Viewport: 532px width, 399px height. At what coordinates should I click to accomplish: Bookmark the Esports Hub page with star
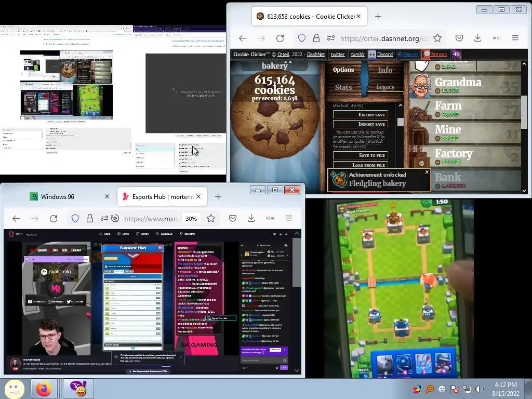click(211, 218)
